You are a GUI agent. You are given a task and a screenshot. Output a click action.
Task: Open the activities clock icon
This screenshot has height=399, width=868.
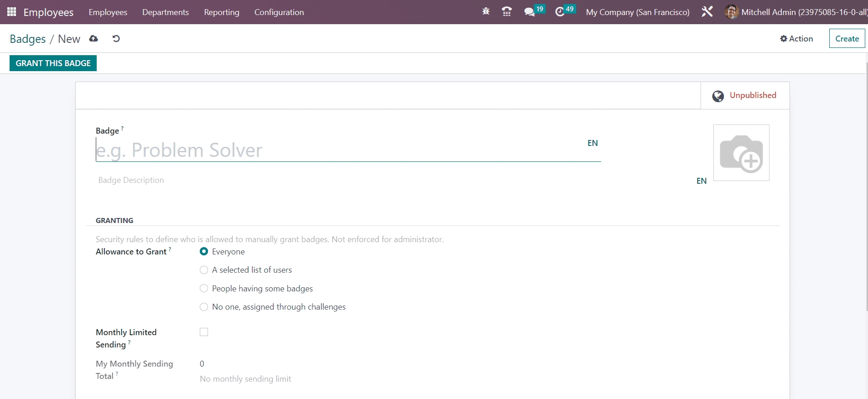[x=560, y=12]
